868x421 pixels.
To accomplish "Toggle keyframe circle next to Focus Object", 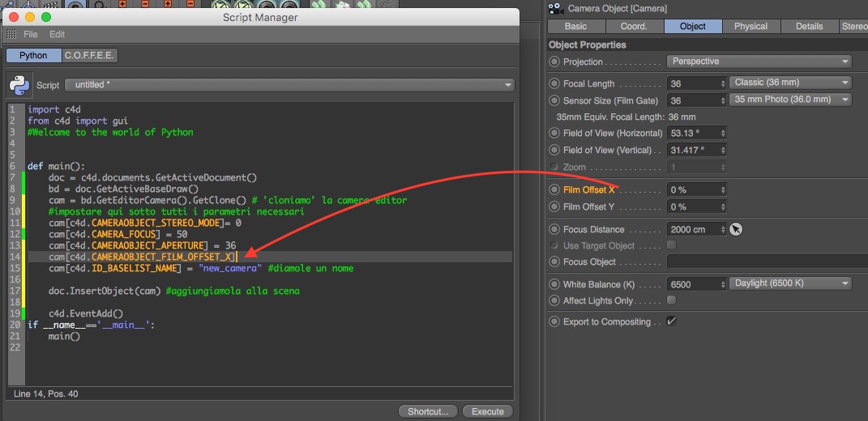I will (x=554, y=262).
